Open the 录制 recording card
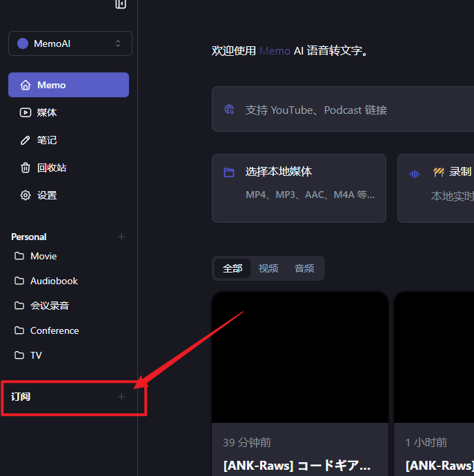This screenshot has width=474, height=476. click(x=436, y=188)
